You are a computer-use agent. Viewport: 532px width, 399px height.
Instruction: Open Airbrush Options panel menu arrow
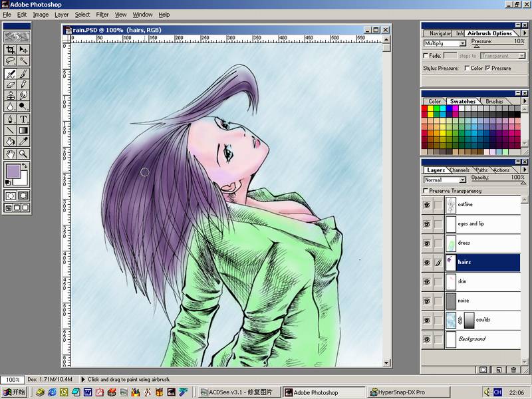(525, 33)
